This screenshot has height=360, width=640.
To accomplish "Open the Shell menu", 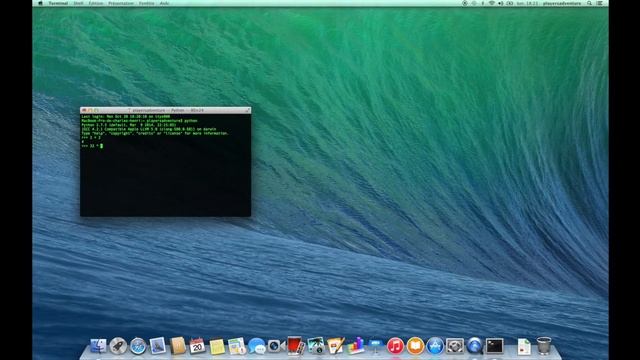I will pos(78,3).
